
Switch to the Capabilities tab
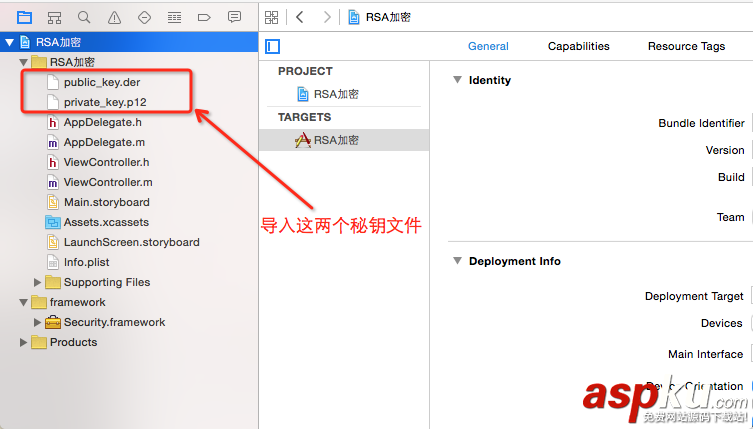click(x=579, y=47)
